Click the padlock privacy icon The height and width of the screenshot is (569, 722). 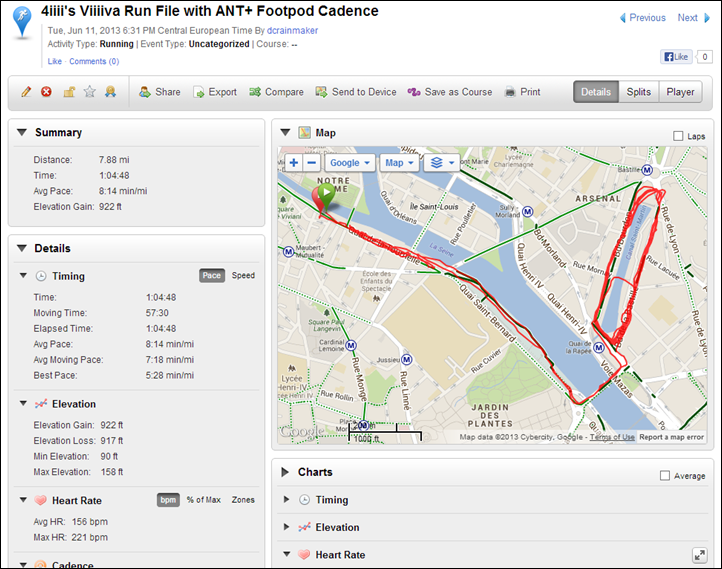click(x=69, y=92)
